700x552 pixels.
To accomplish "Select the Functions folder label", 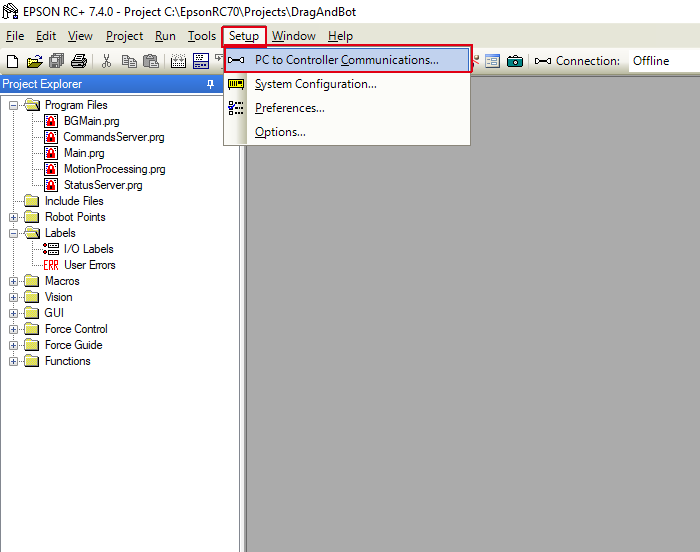I will click(x=67, y=361).
